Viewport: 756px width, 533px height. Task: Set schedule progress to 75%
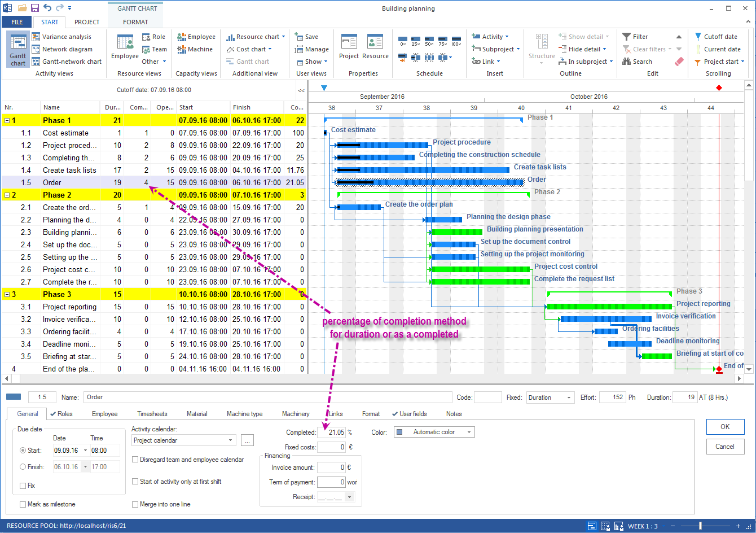[443, 40]
